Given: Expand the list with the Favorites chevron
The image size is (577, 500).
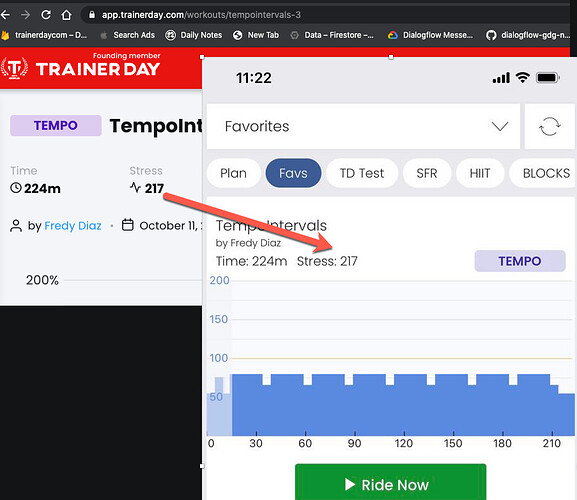Looking at the screenshot, I should click(x=500, y=127).
